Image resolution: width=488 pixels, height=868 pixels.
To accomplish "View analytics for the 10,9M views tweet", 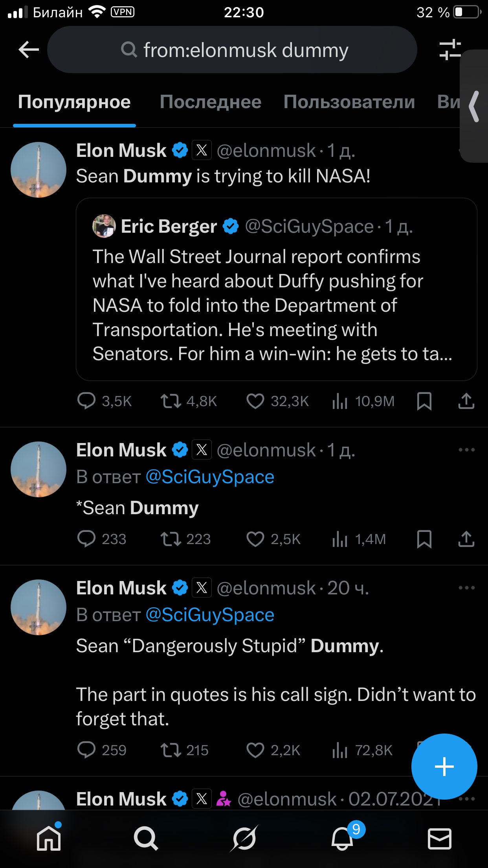I will (x=340, y=401).
